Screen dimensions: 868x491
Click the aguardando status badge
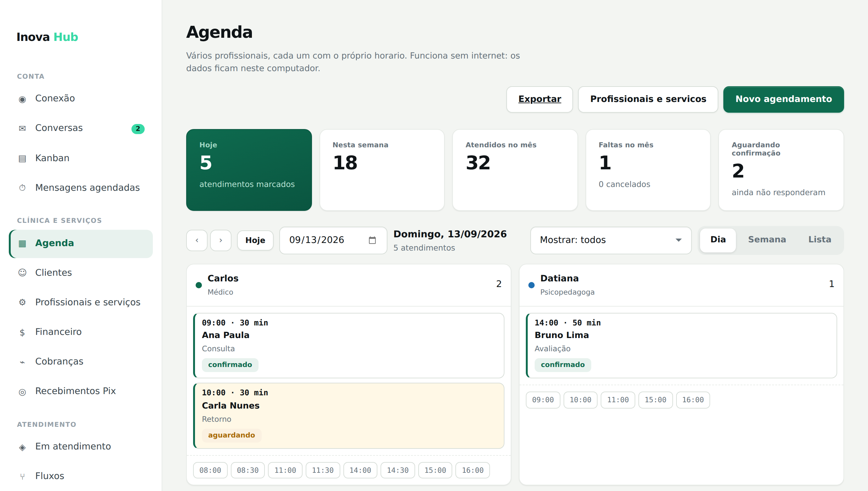tap(231, 435)
